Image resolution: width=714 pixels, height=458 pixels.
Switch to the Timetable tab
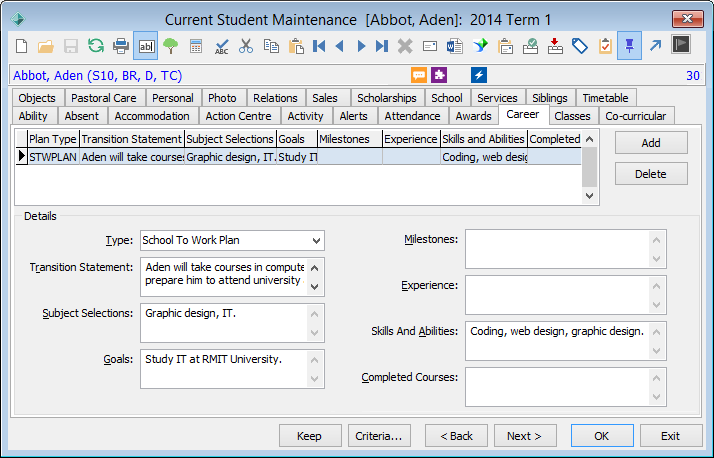click(x=605, y=98)
